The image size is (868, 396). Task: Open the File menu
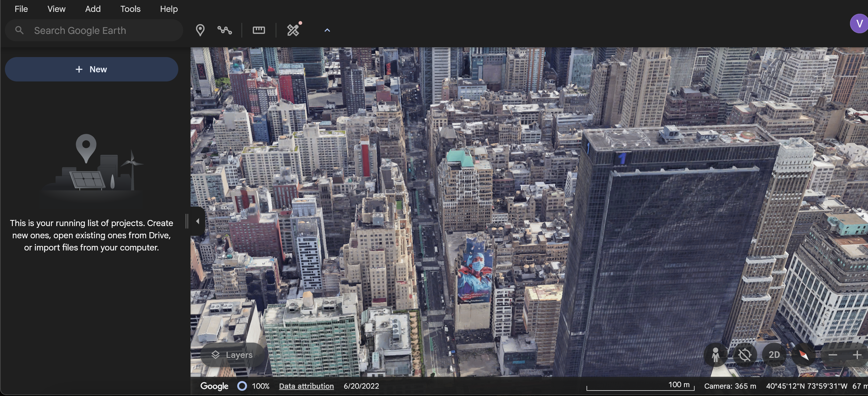tap(21, 9)
